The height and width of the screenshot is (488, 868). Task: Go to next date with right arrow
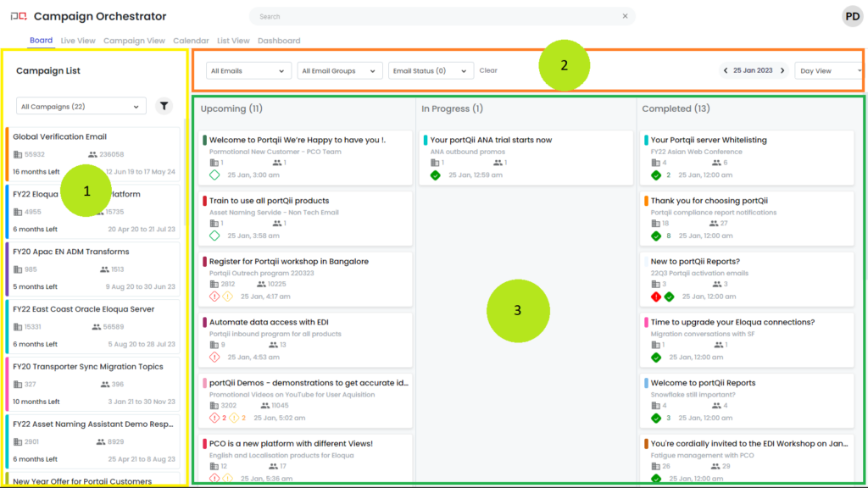tap(782, 71)
